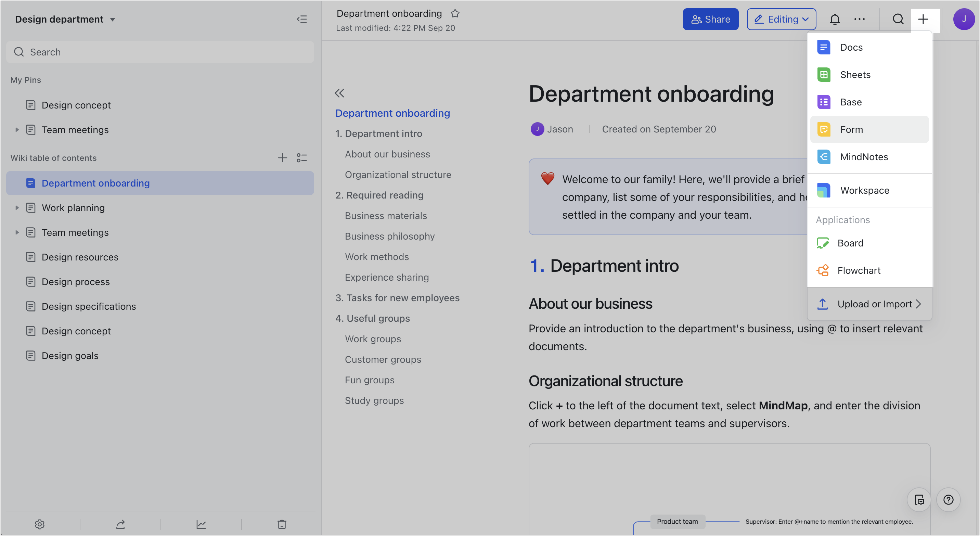
Task: Toggle wiki contents list view icon
Action: pyautogui.click(x=302, y=158)
